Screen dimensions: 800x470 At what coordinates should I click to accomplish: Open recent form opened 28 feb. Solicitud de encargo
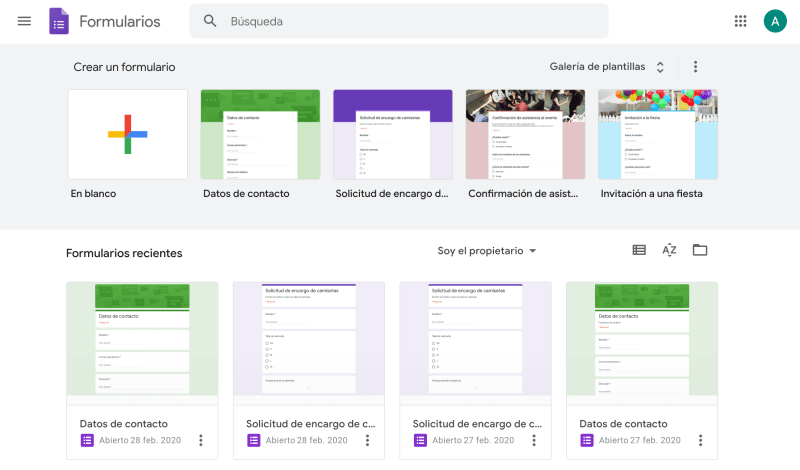click(309, 370)
